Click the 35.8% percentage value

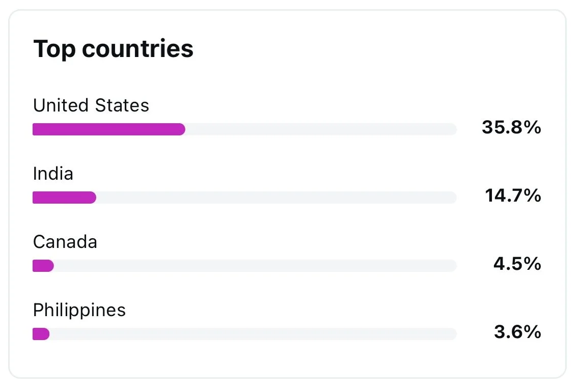click(x=511, y=128)
